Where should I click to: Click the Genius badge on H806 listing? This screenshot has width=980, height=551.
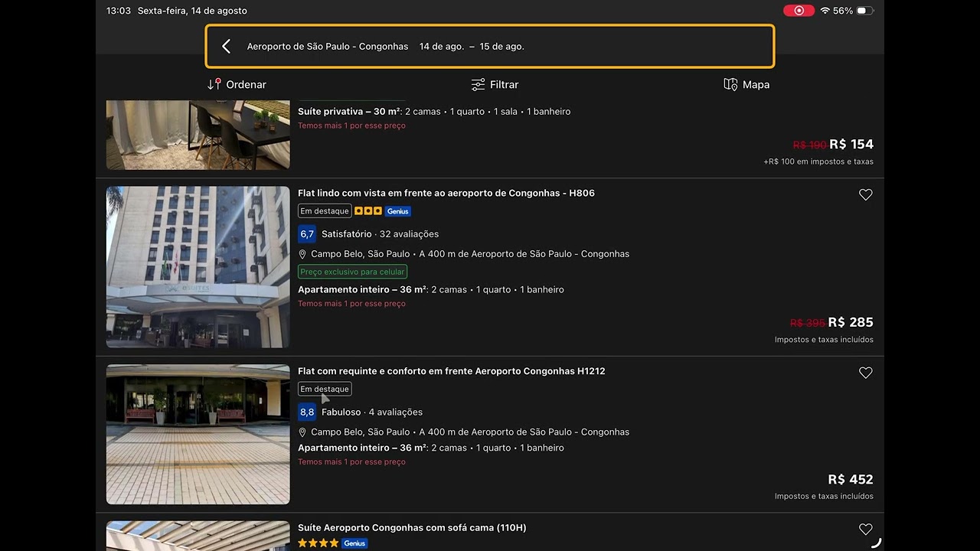398,211
